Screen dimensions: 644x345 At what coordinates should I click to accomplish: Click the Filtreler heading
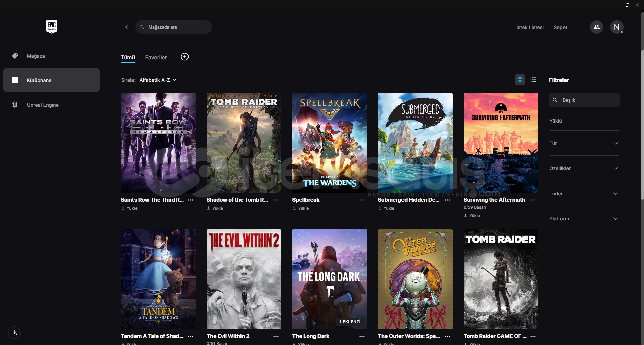pos(559,80)
